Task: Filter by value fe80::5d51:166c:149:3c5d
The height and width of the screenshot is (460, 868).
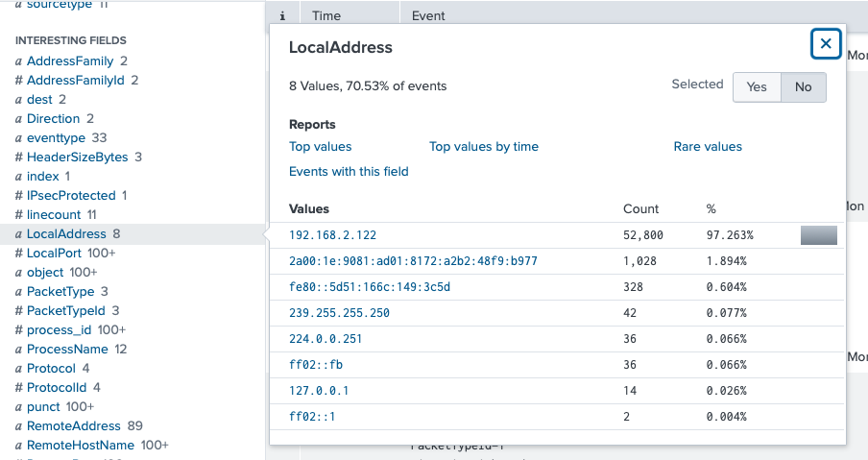Action: pyautogui.click(x=370, y=287)
